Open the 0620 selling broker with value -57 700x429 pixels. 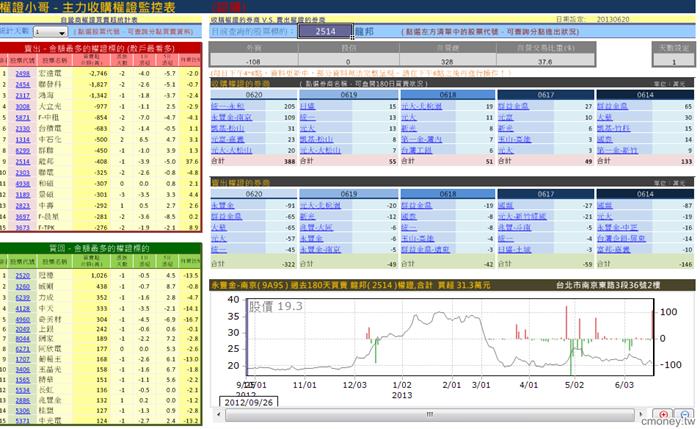[x=219, y=238]
